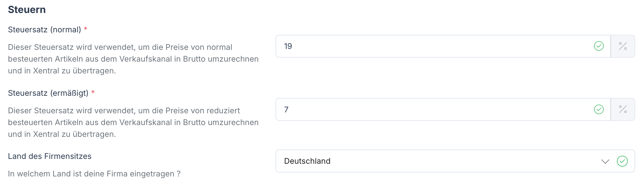
Task: Click the percent icon beside Steuersatz (normal)
Action: tap(623, 46)
